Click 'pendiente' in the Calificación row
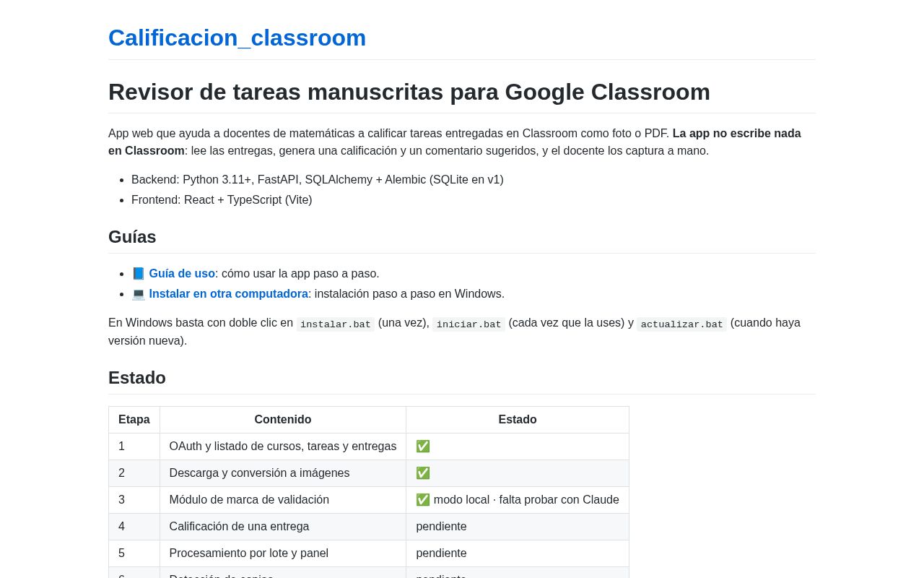The image size is (924, 578). point(441,527)
